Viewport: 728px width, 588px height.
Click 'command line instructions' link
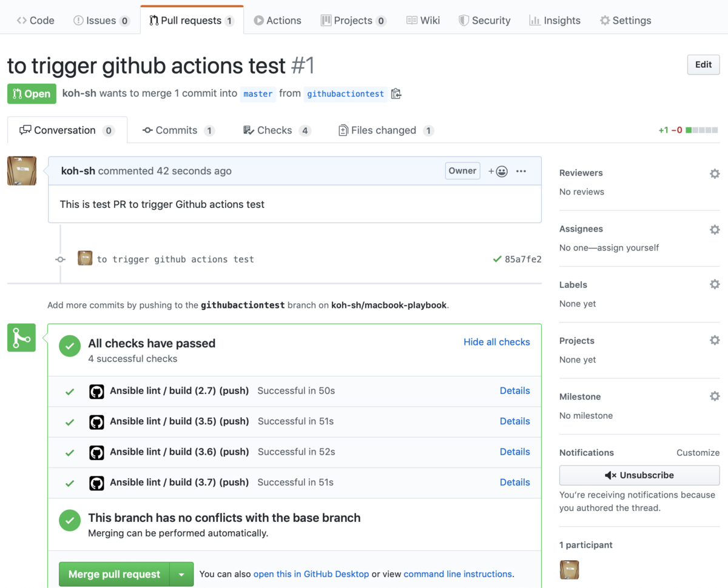click(458, 574)
